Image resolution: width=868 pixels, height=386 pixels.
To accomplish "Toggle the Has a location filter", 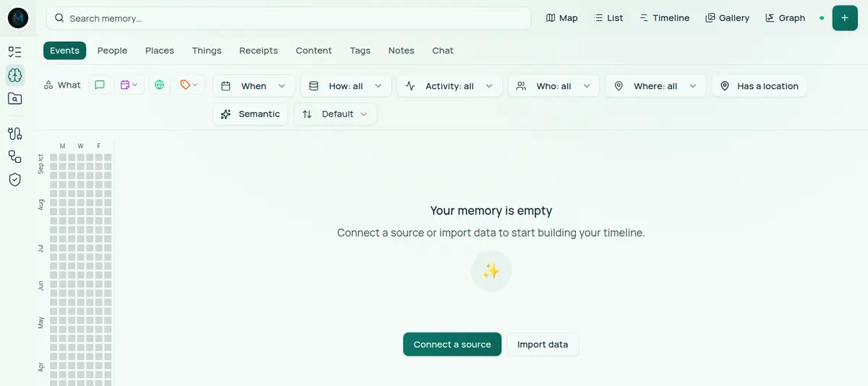I will click(759, 85).
